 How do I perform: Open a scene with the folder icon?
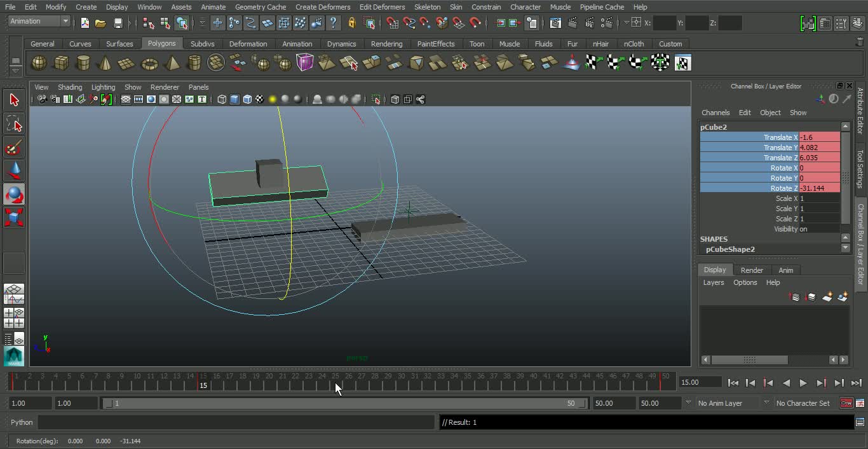(100, 23)
